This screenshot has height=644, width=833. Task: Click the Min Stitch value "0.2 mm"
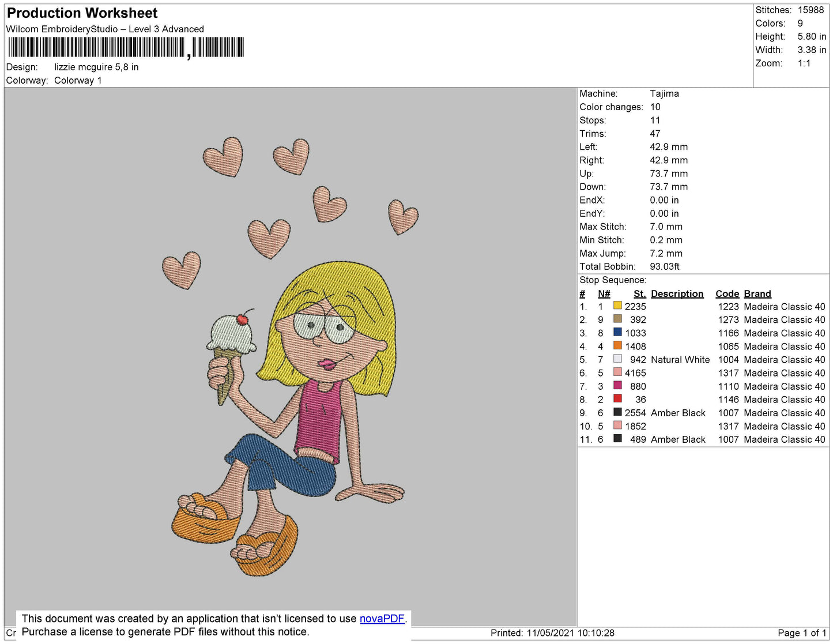click(x=666, y=240)
